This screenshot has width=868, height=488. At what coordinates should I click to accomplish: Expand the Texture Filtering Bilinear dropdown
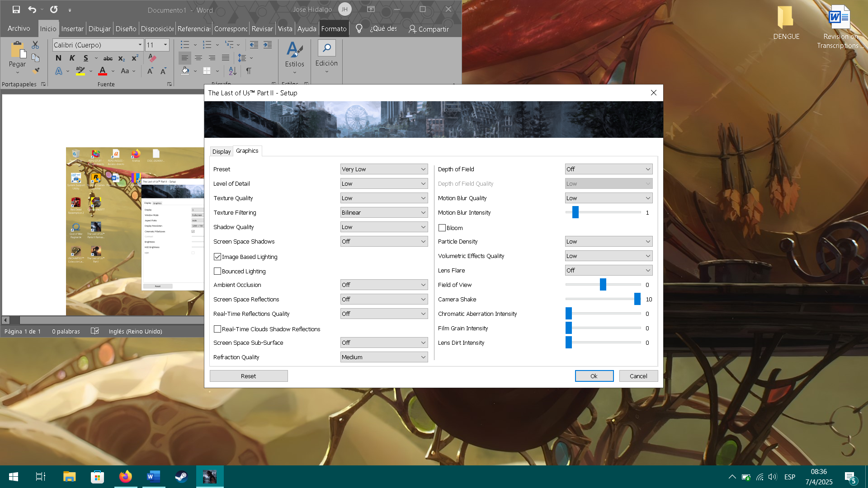[383, 212]
